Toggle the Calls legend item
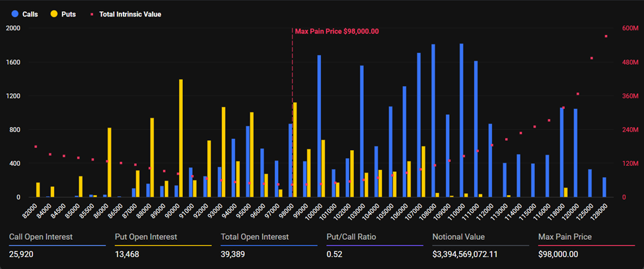 coord(25,15)
